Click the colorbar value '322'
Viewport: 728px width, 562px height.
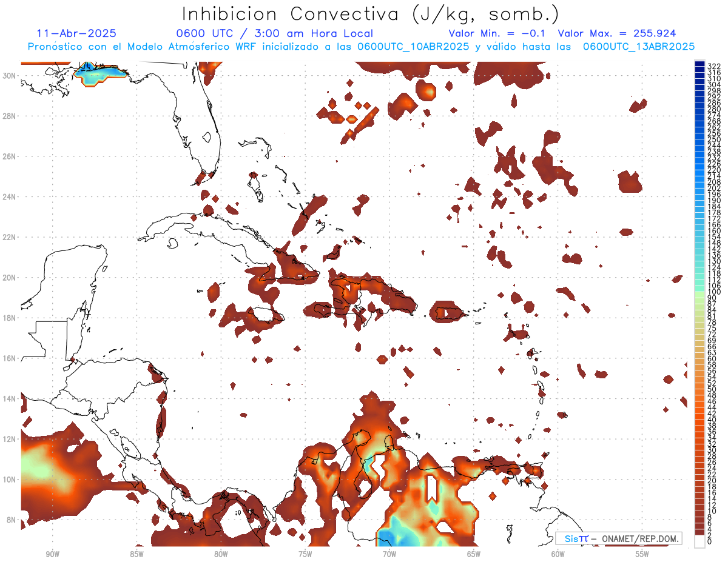714,66
